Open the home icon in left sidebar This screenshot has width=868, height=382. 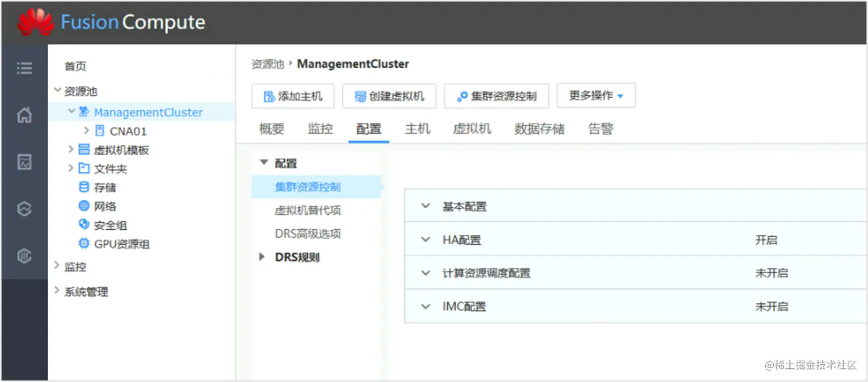(24, 114)
